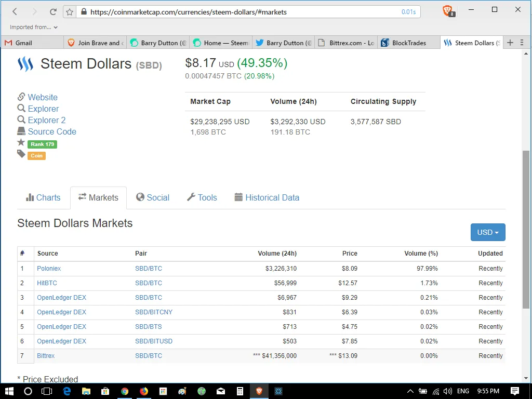Switch to Home — Steemit tab
Image resolution: width=532 pixels, height=399 pixels.
click(x=221, y=43)
